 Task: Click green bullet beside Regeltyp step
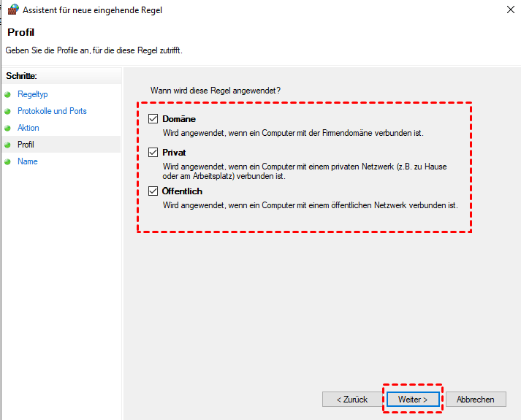pyautogui.click(x=8, y=95)
